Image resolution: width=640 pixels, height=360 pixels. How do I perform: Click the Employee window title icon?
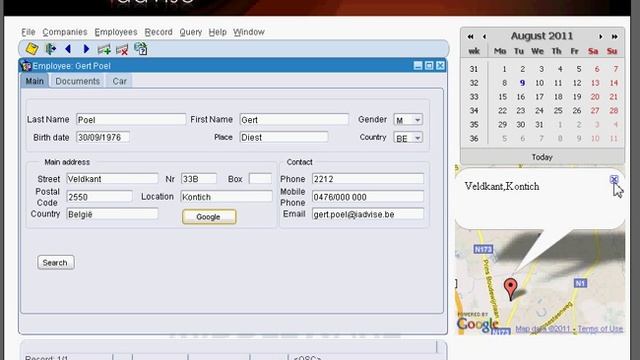26,66
